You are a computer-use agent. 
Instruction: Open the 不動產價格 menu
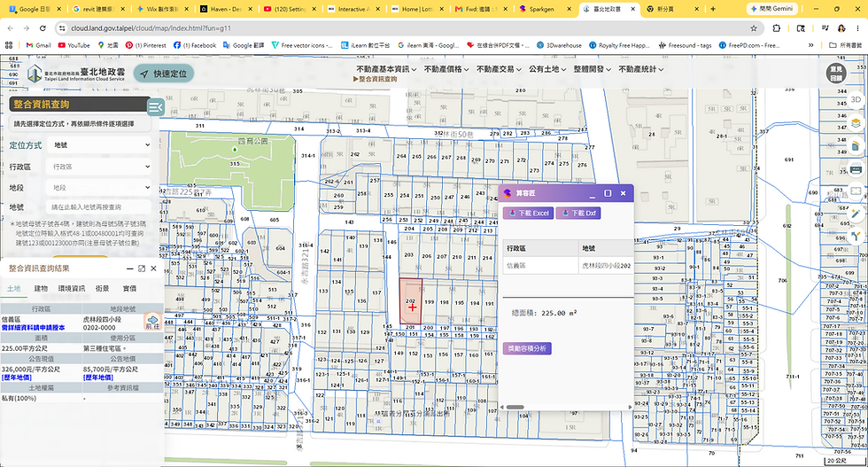coord(446,69)
